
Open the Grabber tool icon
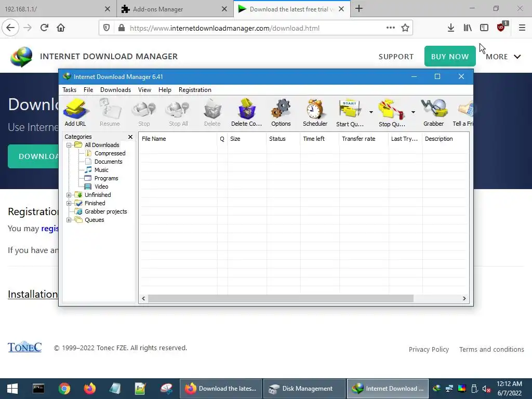click(x=434, y=113)
